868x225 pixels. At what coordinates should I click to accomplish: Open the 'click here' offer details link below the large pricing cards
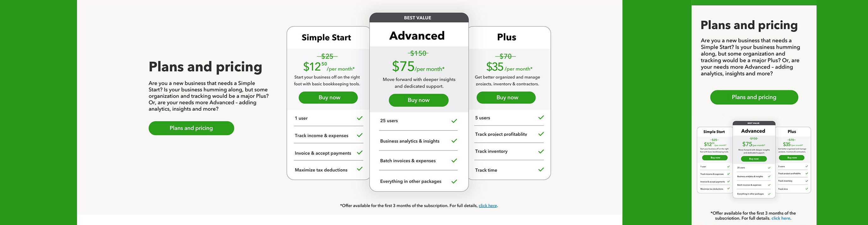488,205
